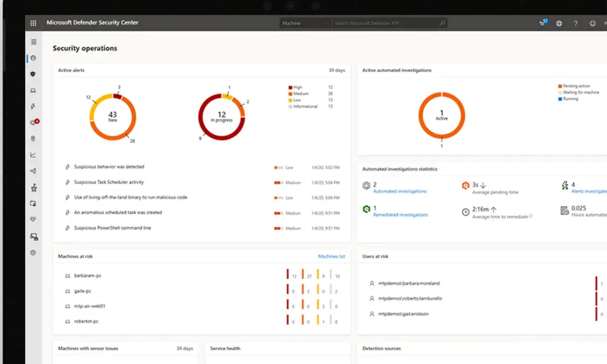Screen dimensions: 607x364
Task: Open the feedback smiley icon
Action: click(592, 23)
